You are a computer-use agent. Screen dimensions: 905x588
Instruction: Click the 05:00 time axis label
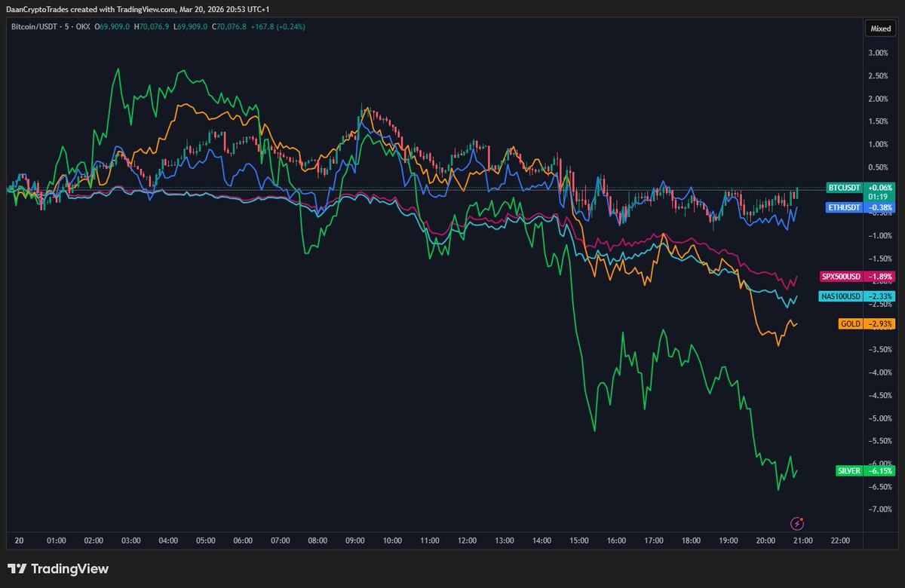coord(205,541)
